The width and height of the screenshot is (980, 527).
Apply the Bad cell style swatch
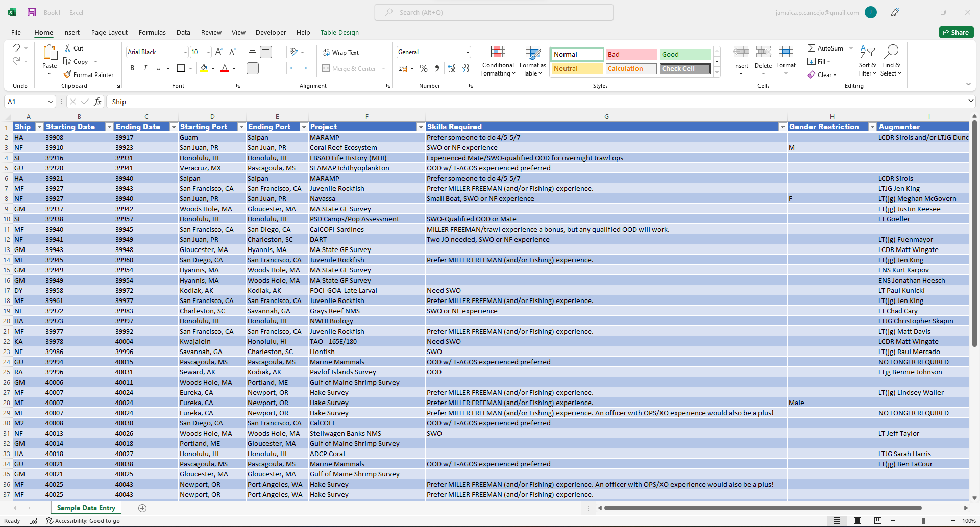(631, 54)
